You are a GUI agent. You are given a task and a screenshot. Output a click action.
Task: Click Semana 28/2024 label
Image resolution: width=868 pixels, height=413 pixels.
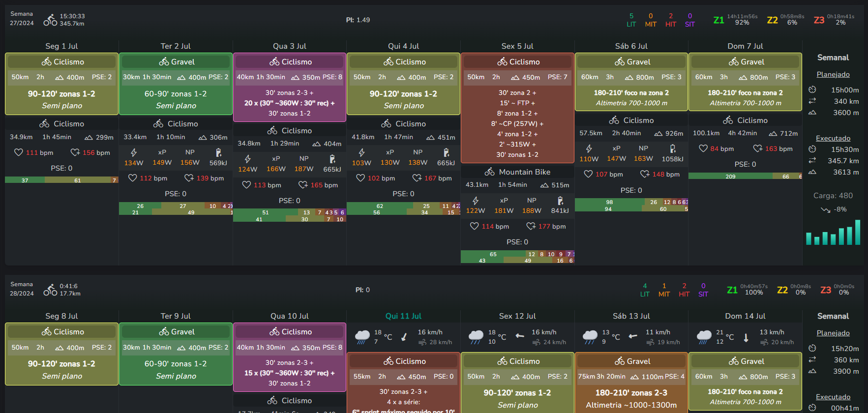(x=22, y=289)
